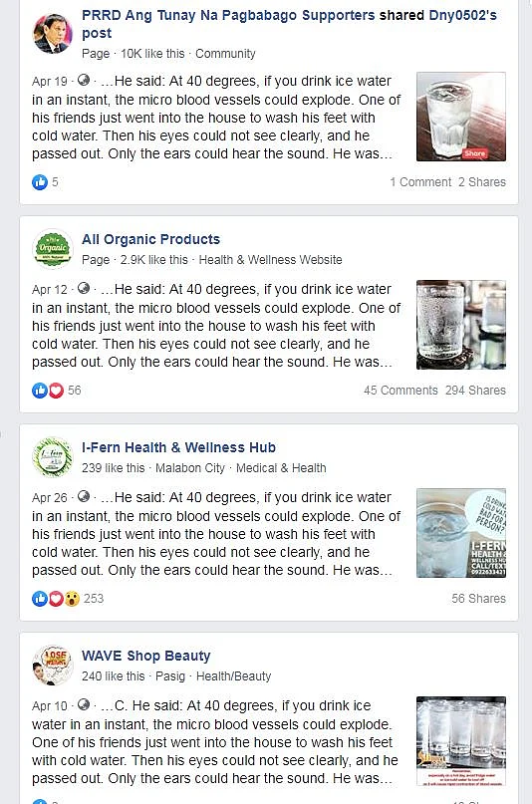Click the globe privacy icon beside Apr 19
The width and height of the screenshot is (532, 804).
point(84,81)
